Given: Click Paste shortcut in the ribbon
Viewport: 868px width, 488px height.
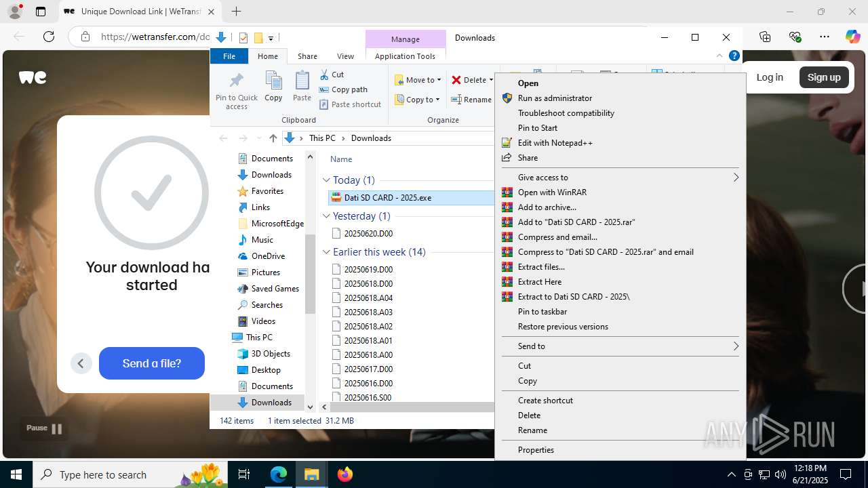Looking at the screenshot, I should (x=351, y=104).
